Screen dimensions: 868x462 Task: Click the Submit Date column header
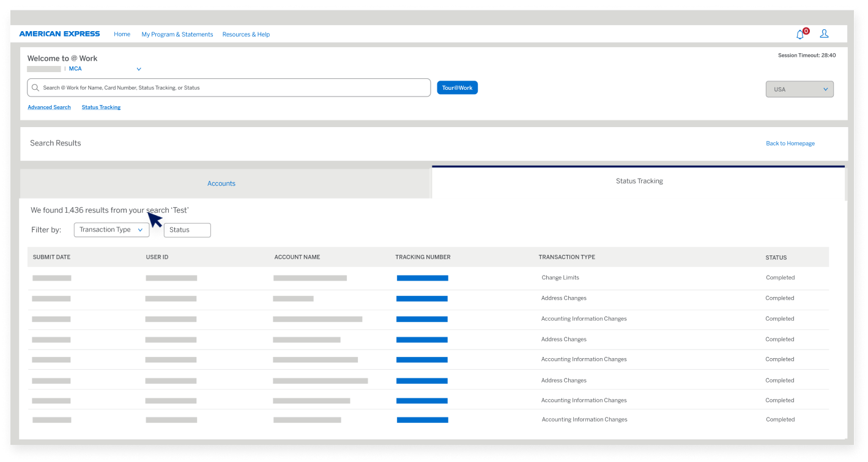51,257
